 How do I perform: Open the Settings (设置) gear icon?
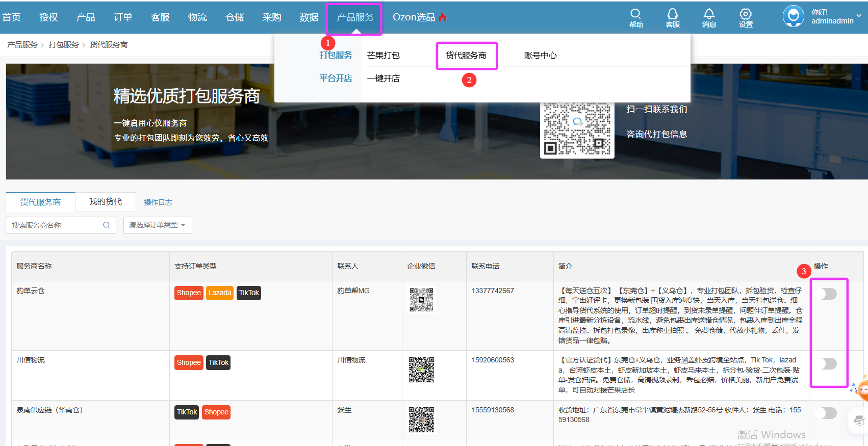[x=746, y=14]
